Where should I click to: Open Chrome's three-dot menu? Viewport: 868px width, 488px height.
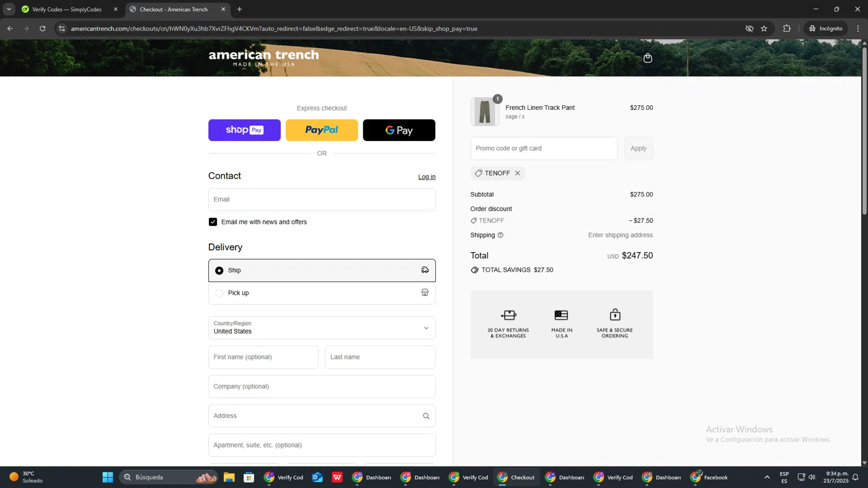click(858, 28)
